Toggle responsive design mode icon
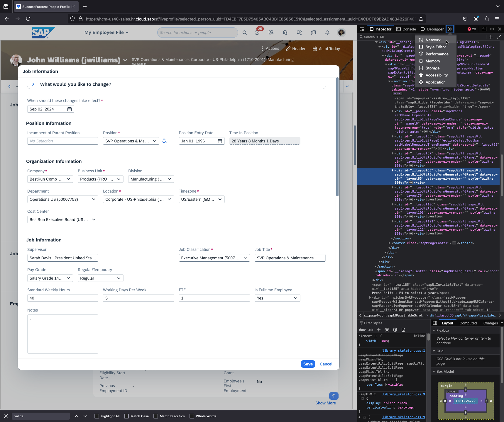 (484, 29)
